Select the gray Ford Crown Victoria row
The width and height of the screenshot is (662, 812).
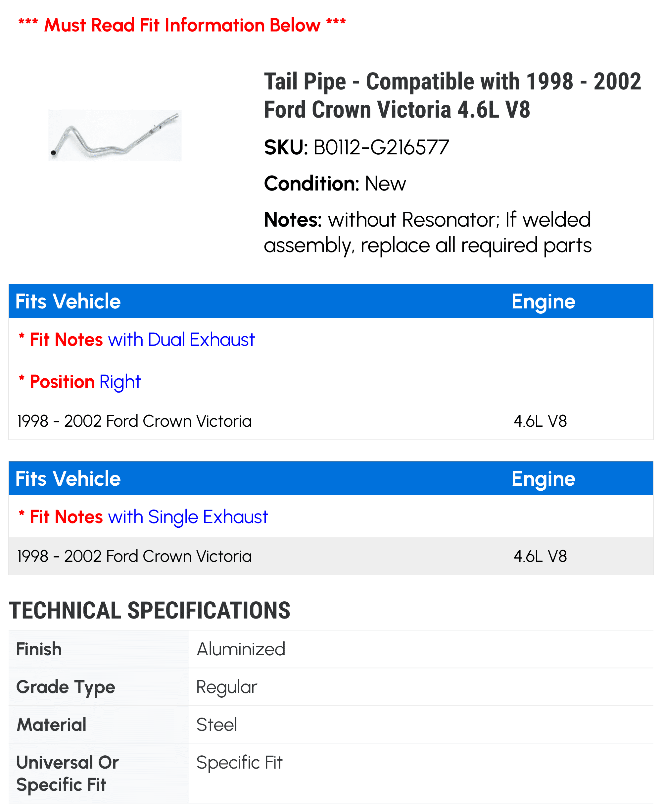[135, 556]
